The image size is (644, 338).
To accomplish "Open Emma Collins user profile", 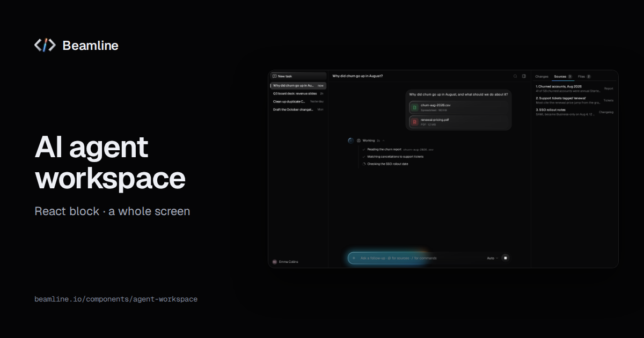I will (285, 262).
